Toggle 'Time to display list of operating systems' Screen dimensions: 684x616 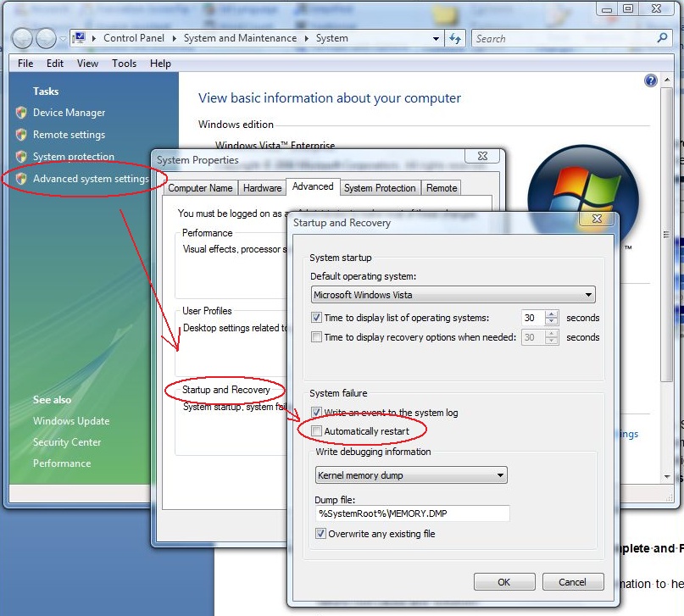click(316, 318)
